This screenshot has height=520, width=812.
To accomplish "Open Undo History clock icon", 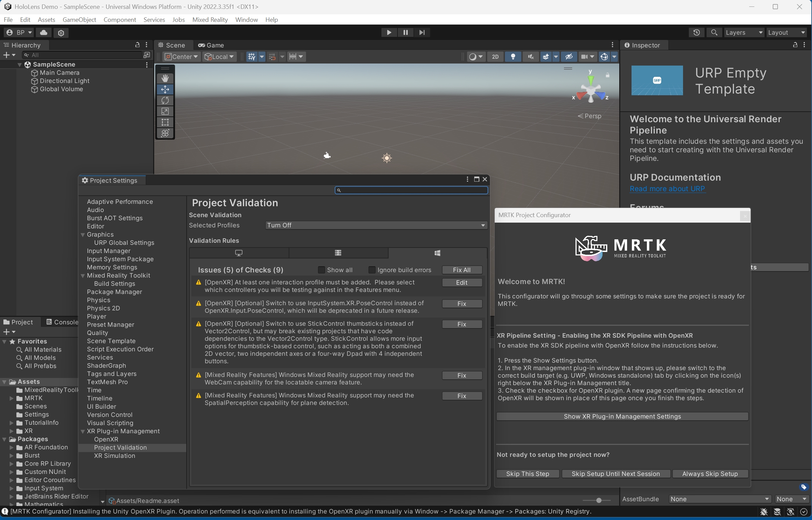I will pyautogui.click(x=696, y=32).
